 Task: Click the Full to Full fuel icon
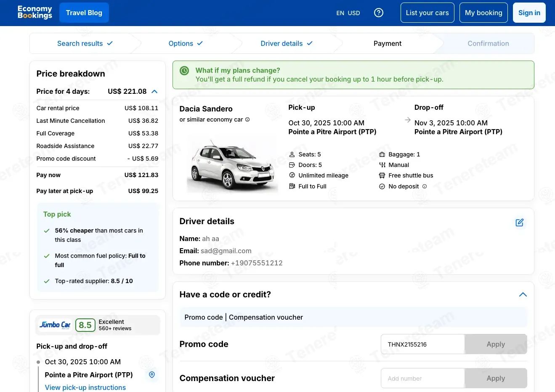click(292, 186)
